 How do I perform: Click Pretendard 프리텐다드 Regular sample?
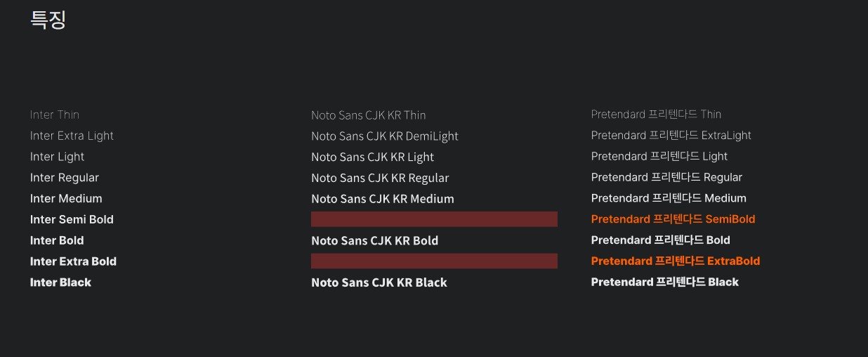pyautogui.click(x=666, y=177)
